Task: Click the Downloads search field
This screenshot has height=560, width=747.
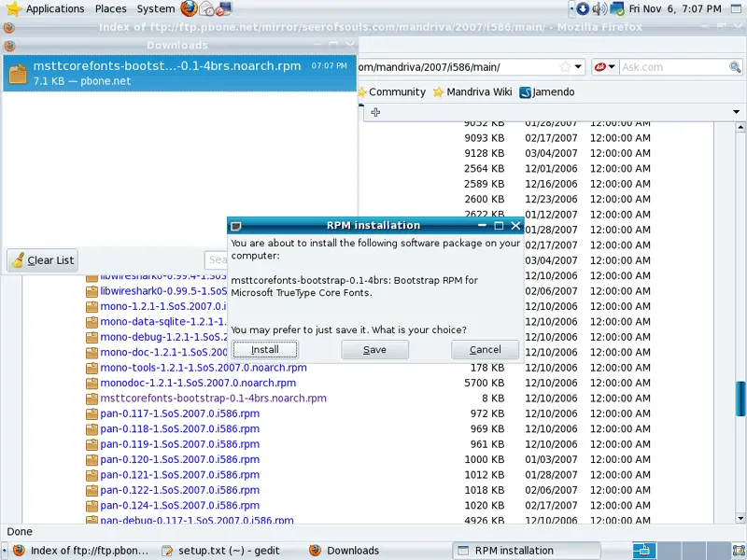Action: (217, 259)
